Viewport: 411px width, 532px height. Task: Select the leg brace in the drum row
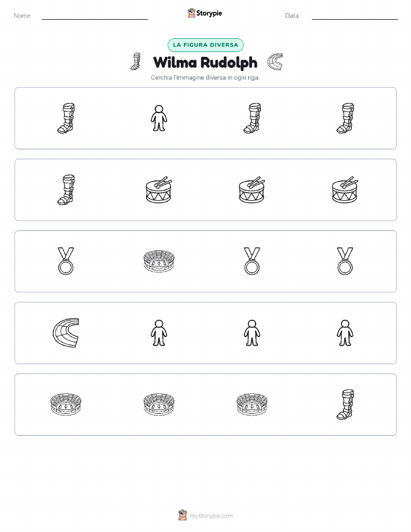[x=66, y=190]
